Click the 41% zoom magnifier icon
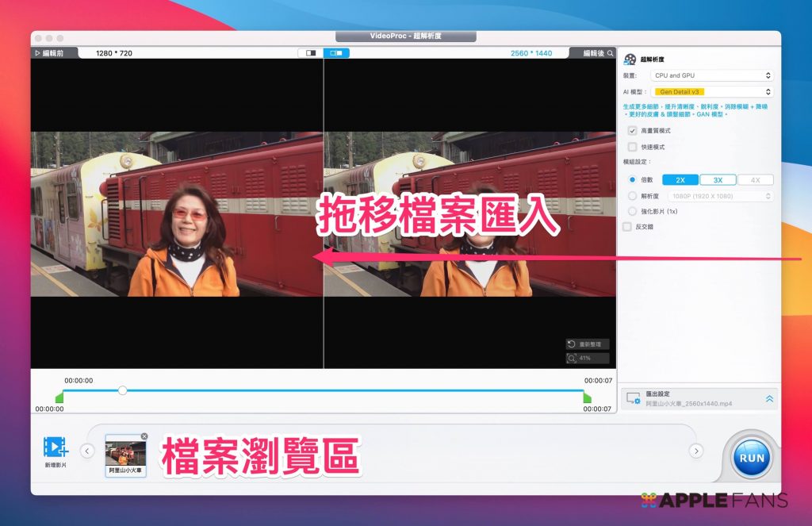812x526 pixels. coord(572,359)
